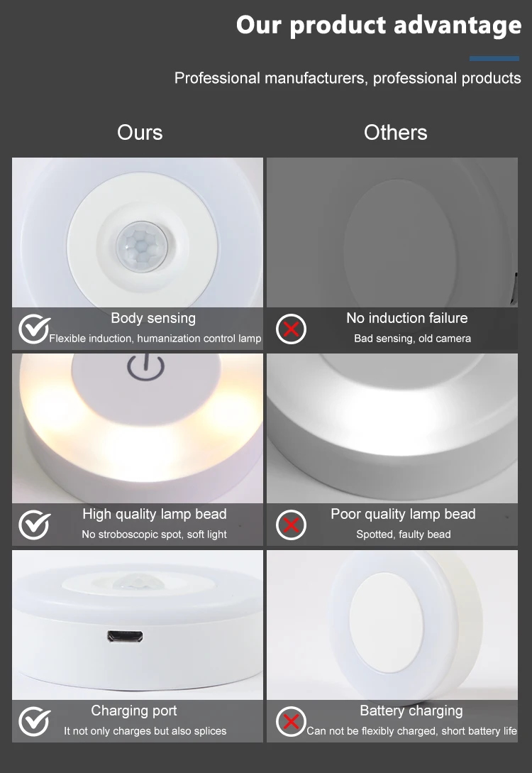Click the checkmark icon beside High quality lamp bead
Viewport: 532px width, 773px height.
(x=35, y=525)
